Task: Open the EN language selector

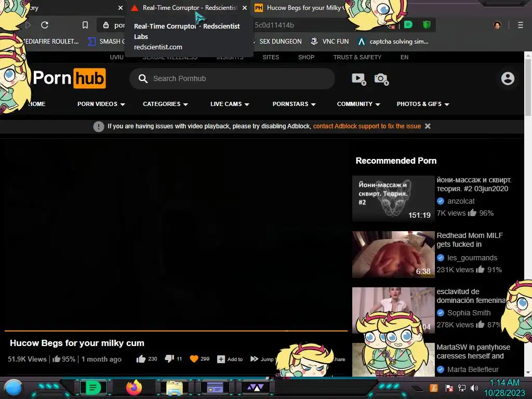Action: pos(404,57)
